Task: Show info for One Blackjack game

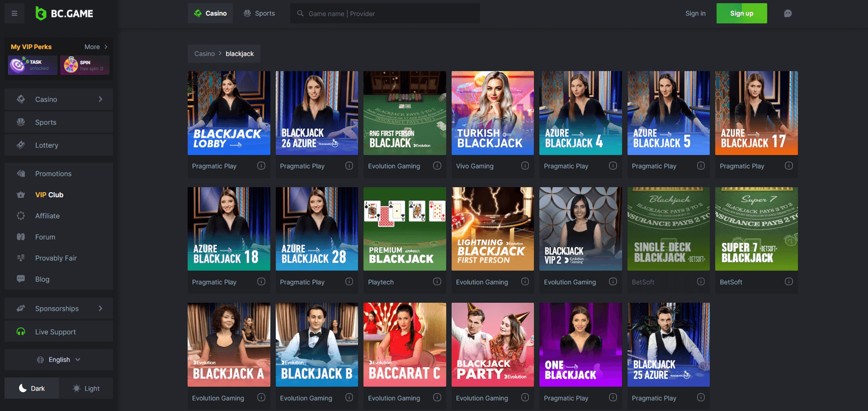Action: tap(613, 398)
